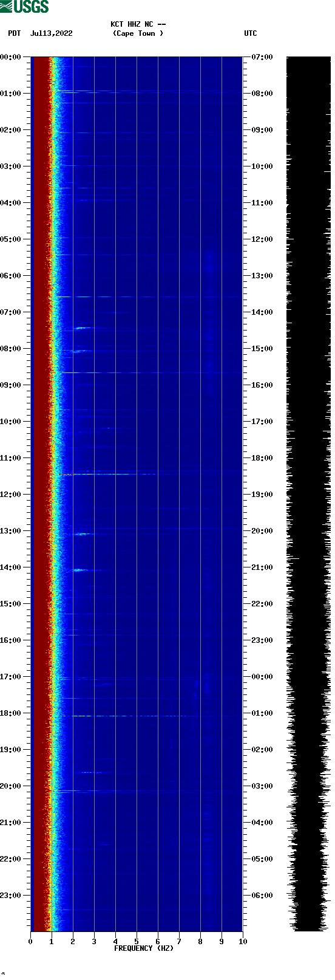Click the 12:00 UTC time label
The height and width of the screenshot is (980, 335).
262,239
